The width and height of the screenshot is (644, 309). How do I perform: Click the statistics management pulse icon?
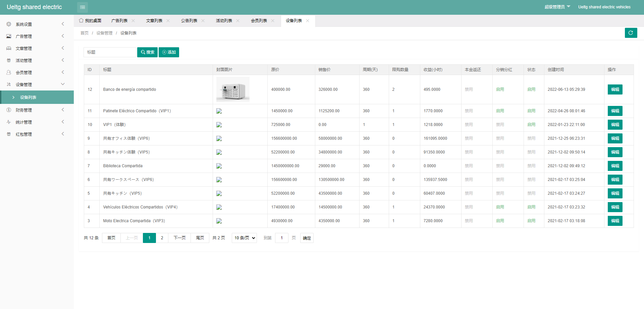[9, 122]
